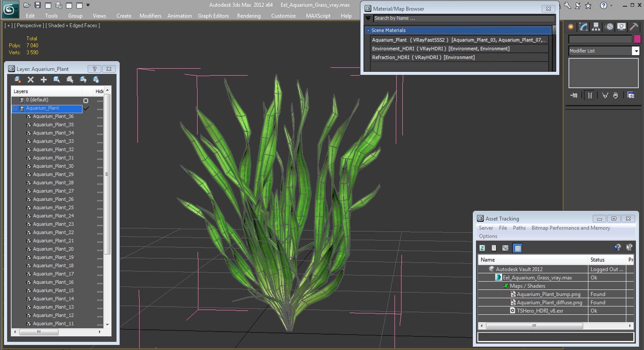This screenshot has width=644, height=350.
Task: Click the magenta object color swatch
Action: (x=637, y=39)
